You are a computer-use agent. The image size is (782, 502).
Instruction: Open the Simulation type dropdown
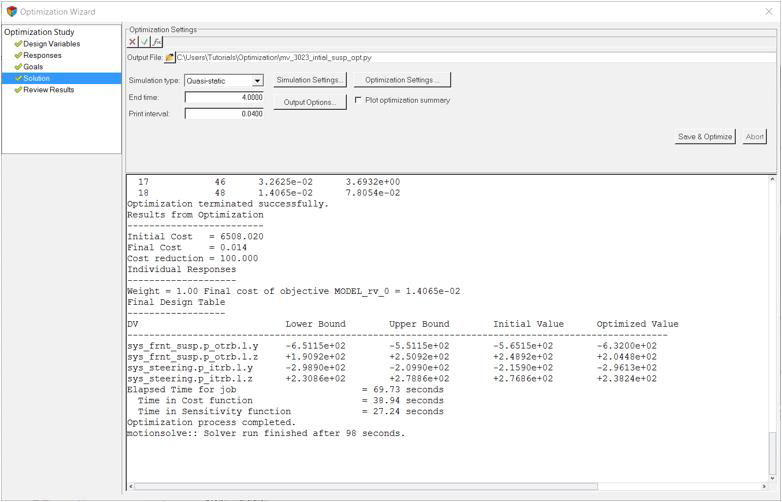[x=257, y=81]
